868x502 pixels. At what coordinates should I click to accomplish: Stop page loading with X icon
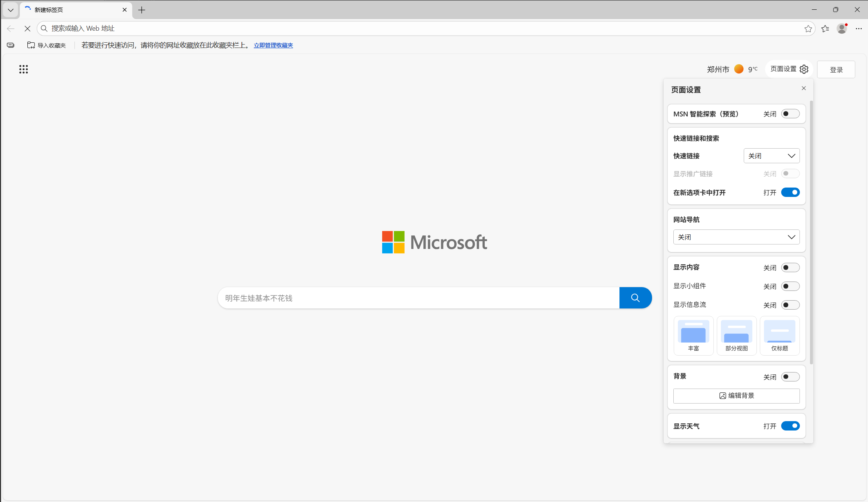(27, 28)
